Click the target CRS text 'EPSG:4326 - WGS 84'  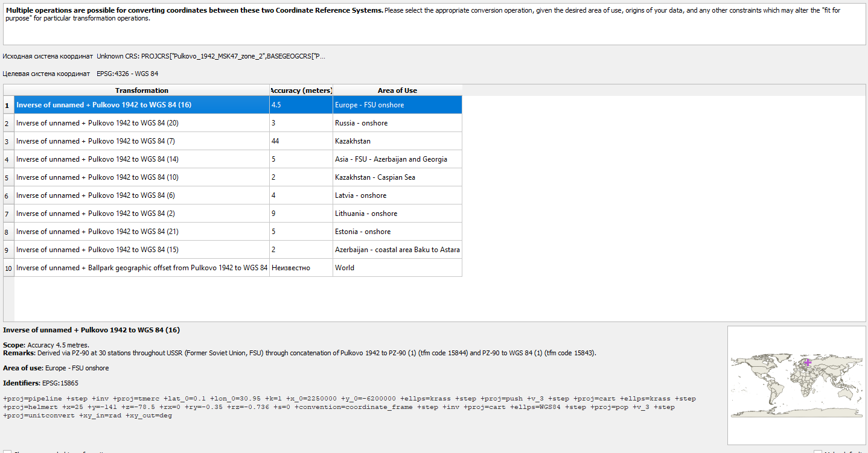coord(127,74)
